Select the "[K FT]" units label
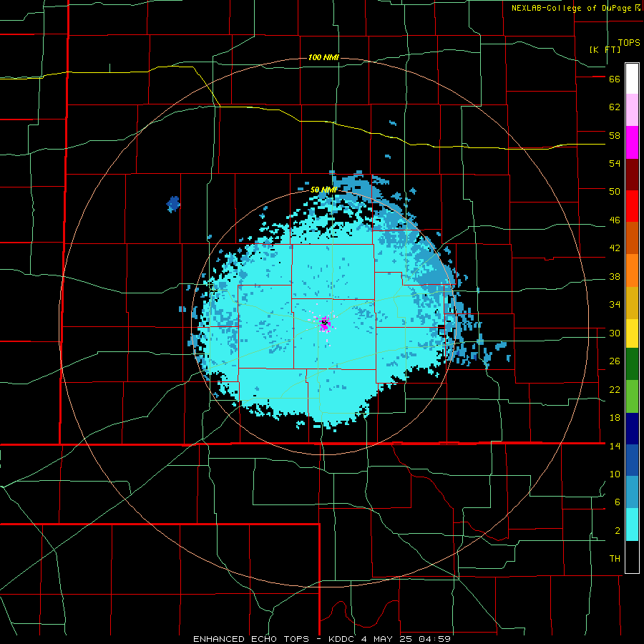The height and width of the screenshot is (644, 644). click(605, 49)
